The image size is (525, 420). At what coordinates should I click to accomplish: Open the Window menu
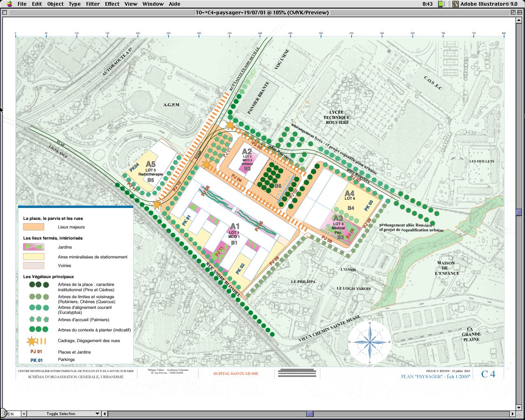click(x=153, y=4)
